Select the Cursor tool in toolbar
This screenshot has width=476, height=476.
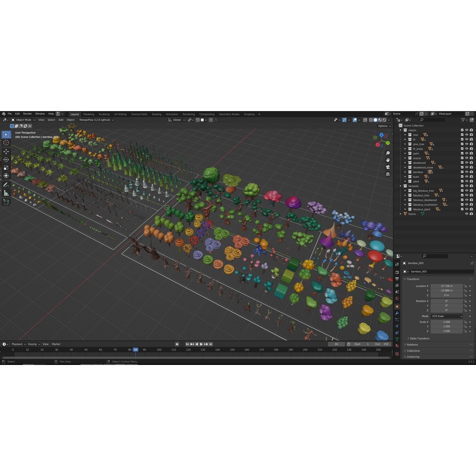tap(6, 142)
